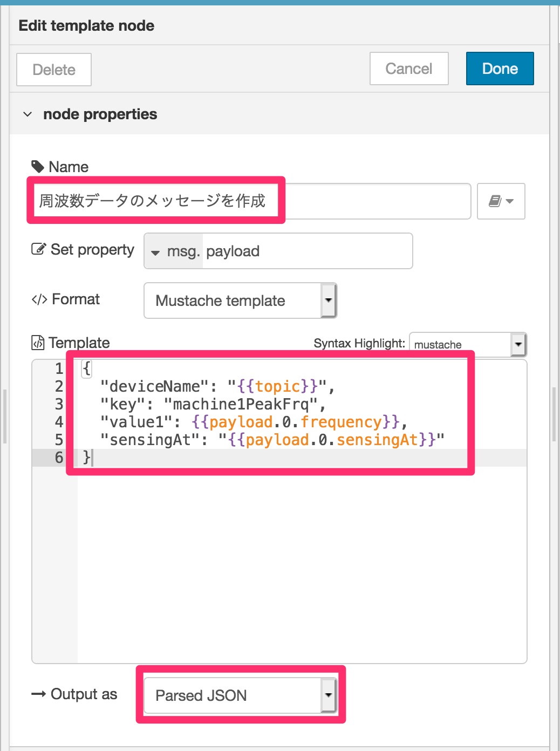Click the Format code brackets icon
Image resolution: width=560 pixels, height=751 pixels.
(x=39, y=299)
